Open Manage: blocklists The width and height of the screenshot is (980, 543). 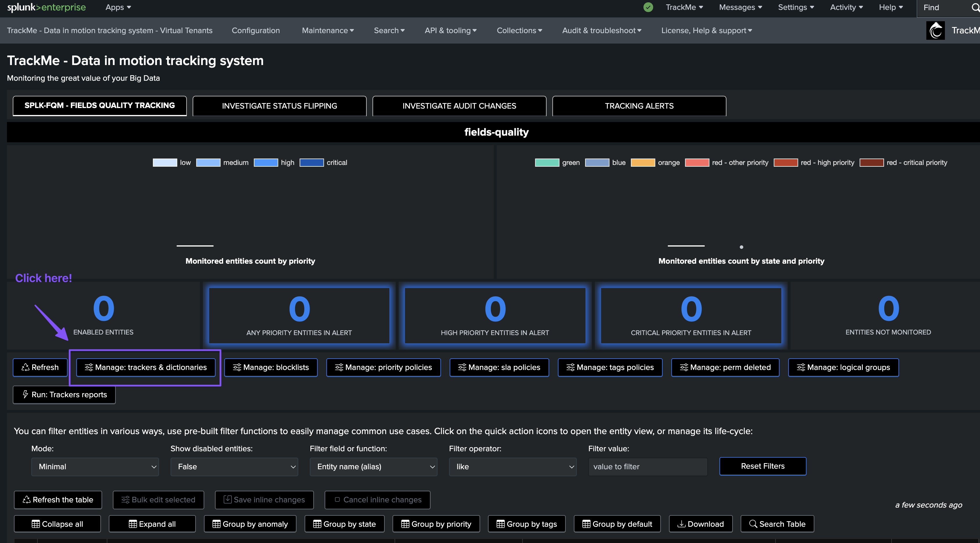271,367
